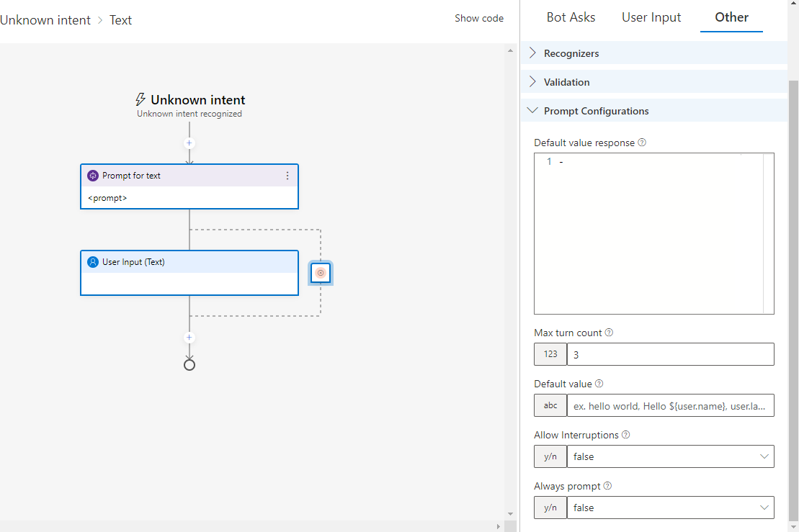799x532 pixels.
Task: Click the blue User Input person icon
Action: 93,262
